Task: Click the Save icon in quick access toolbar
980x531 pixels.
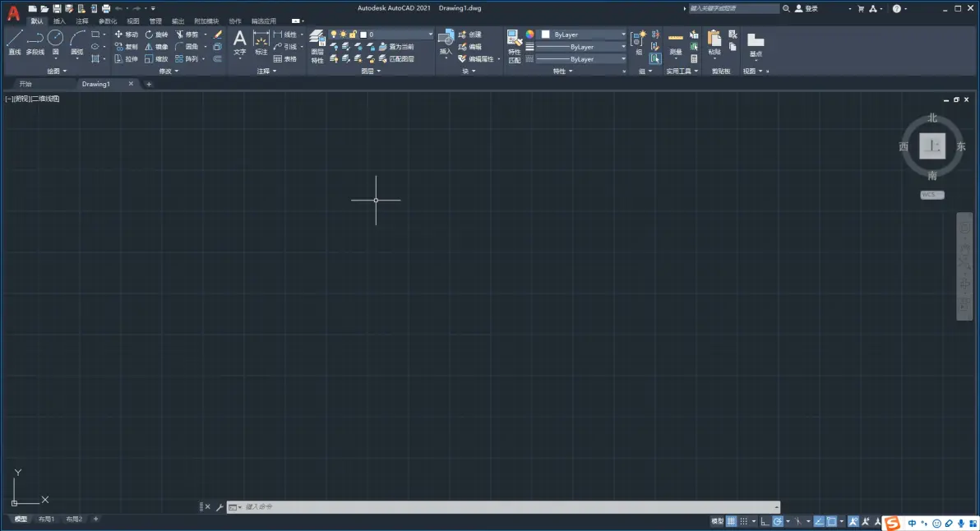Action: [x=57, y=9]
